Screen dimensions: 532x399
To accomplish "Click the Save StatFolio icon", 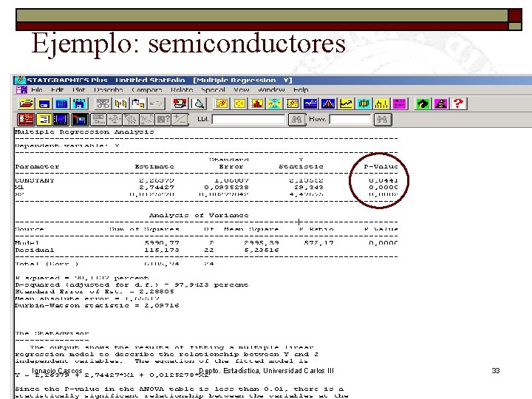I will pos(44,103).
